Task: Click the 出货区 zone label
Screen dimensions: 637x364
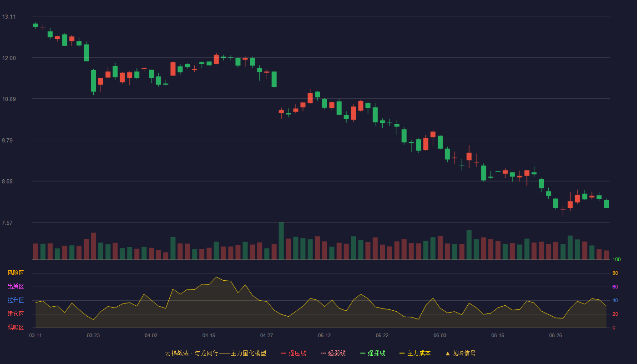Action: click(x=15, y=287)
